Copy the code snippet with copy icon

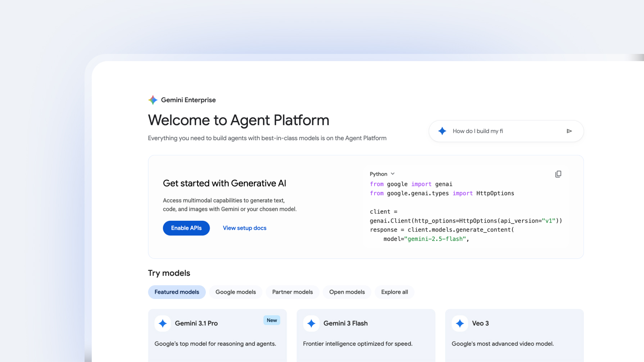pyautogui.click(x=558, y=174)
